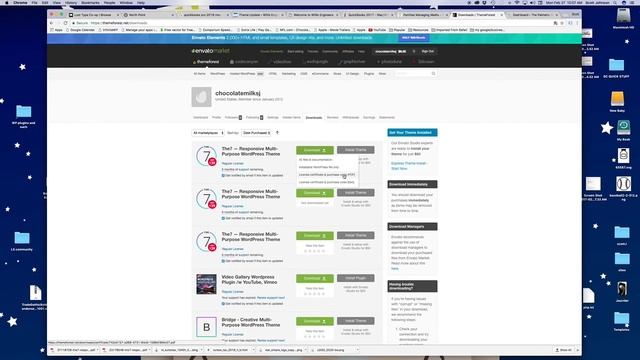This screenshot has height=360, width=640.
Task: Click Install Theme for Bridge theme
Action: 356,321
